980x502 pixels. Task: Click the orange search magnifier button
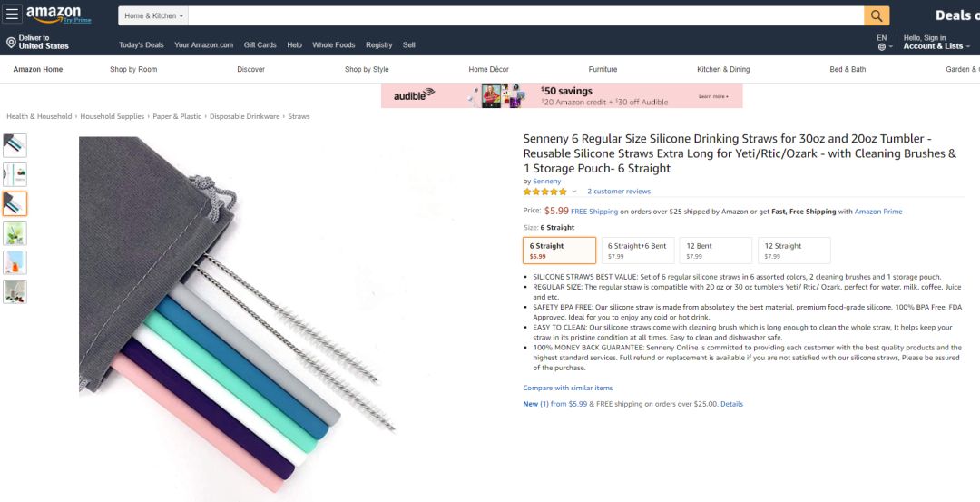tap(877, 15)
